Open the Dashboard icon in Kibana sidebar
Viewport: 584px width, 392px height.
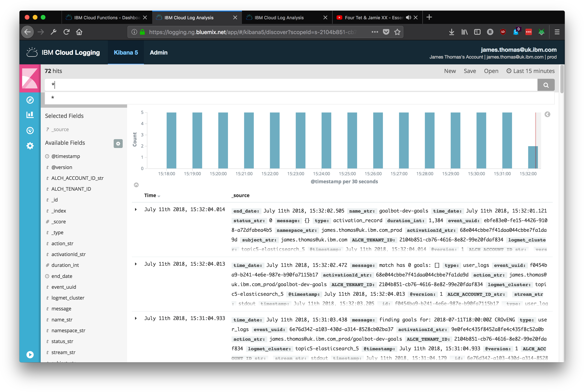[30, 131]
